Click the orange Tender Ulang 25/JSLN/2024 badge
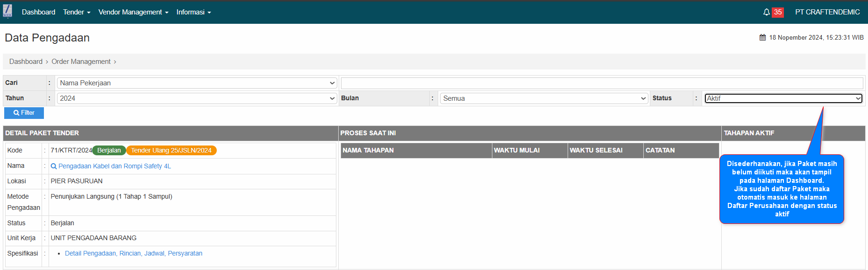Image resolution: width=868 pixels, height=270 pixels. (x=171, y=150)
